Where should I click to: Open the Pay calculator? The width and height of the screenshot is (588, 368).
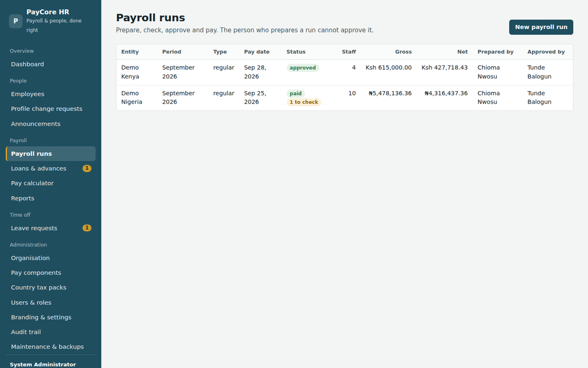pos(50,183)
